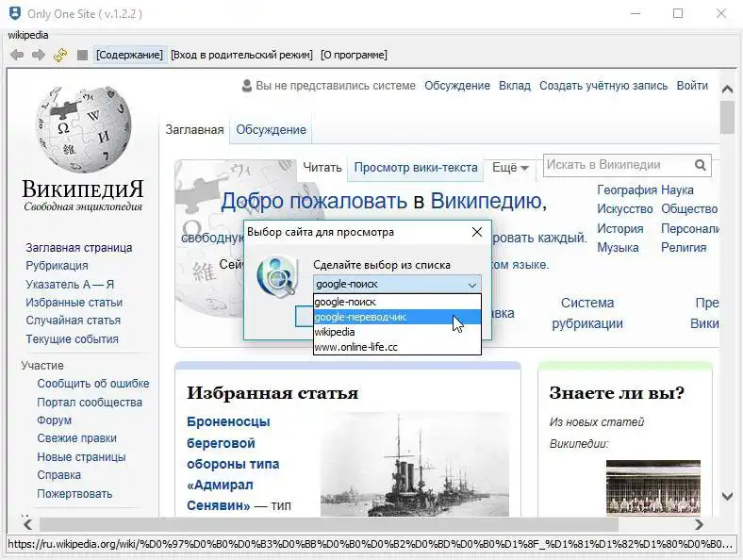
Task: Open Случайная статья
Action: [x=73, y=321]
